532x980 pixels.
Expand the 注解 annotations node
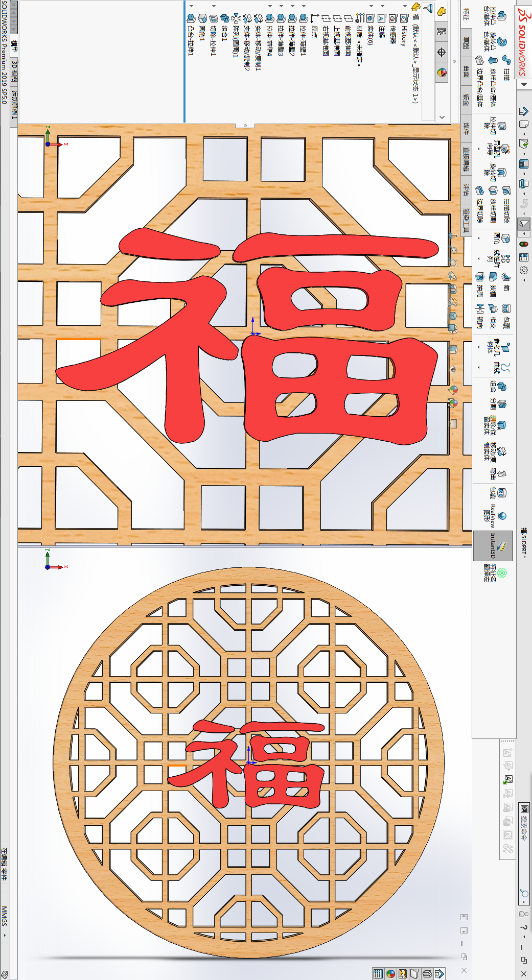coord(382,6)
